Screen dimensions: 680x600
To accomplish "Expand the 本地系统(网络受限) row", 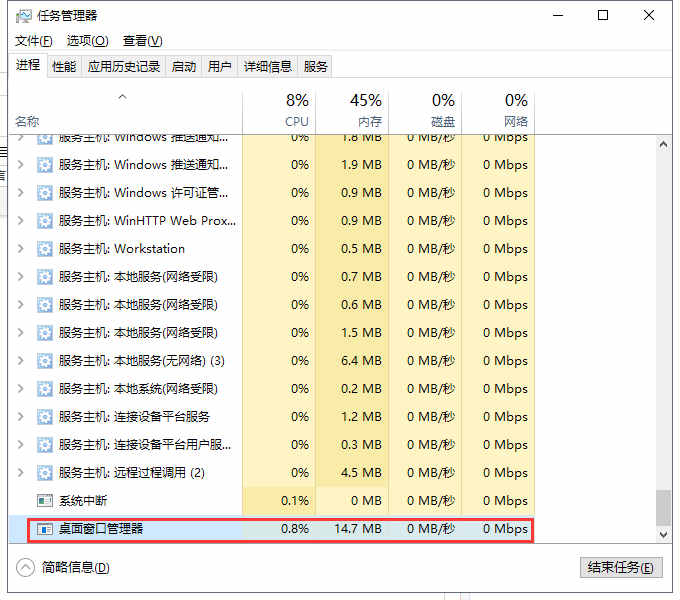I will click(20, 388).
